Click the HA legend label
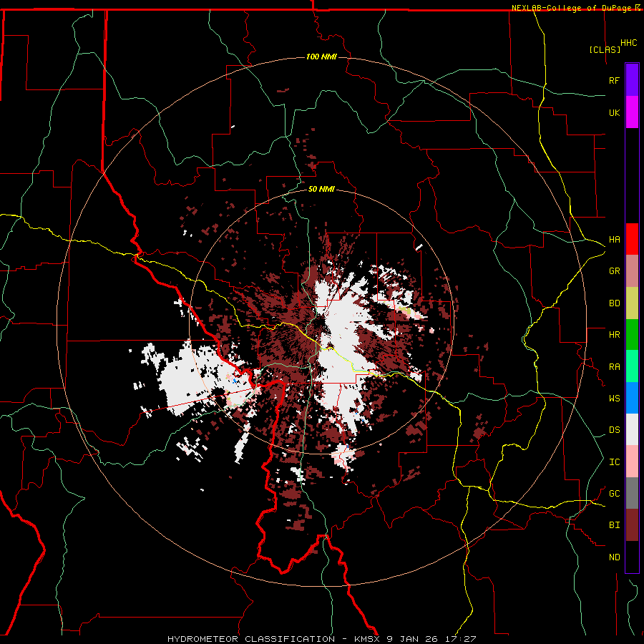The height and width of the screenshot is (644, 644). pyautogui.click(x=614, y=239)
